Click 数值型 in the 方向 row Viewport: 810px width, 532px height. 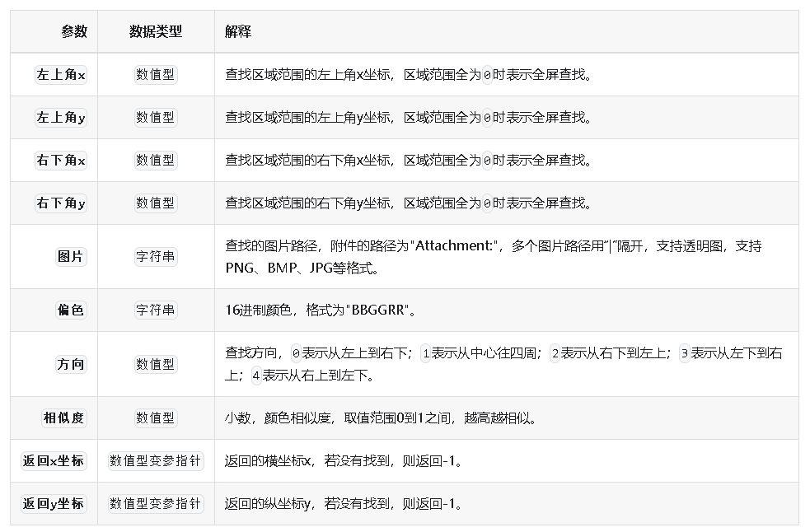coord(156,364)
